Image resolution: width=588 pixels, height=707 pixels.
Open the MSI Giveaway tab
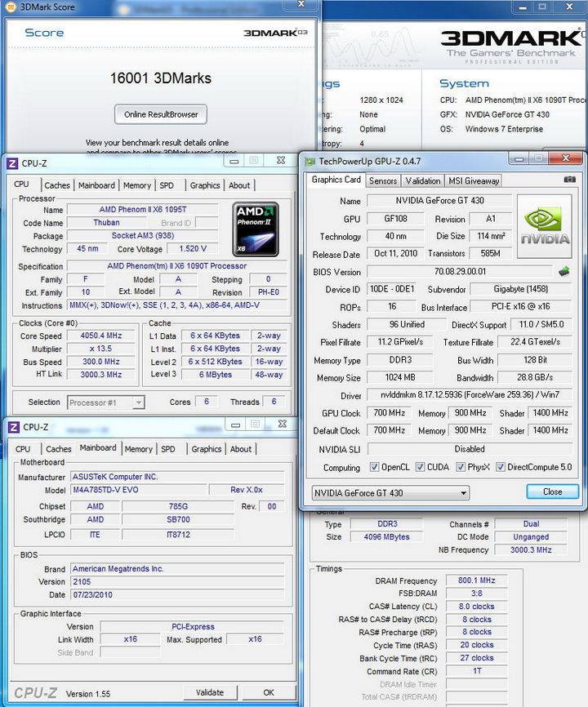(x=474, y=180)
